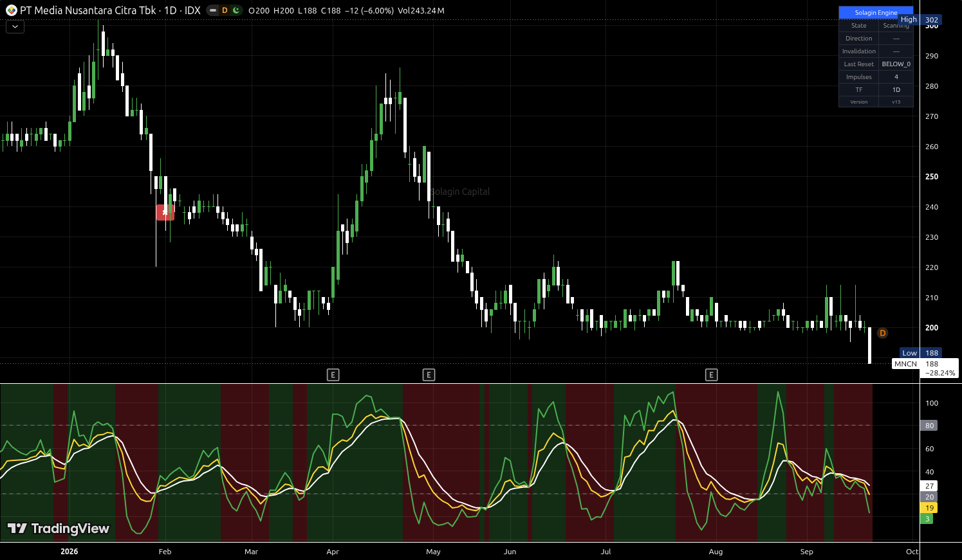This screenshot has height=560, width=962.
Task: Click the State label cell
Action: (x=858, y=26)
